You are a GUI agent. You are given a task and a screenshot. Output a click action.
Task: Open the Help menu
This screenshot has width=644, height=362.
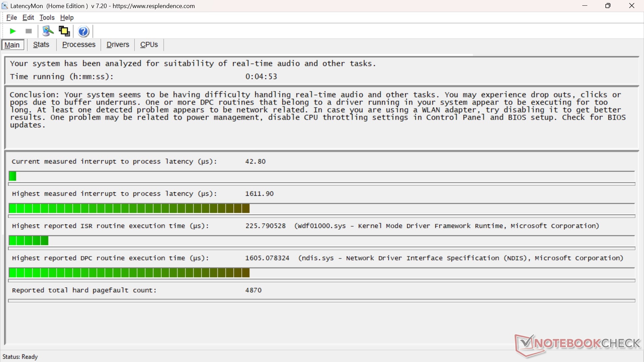tap(67, 17)
